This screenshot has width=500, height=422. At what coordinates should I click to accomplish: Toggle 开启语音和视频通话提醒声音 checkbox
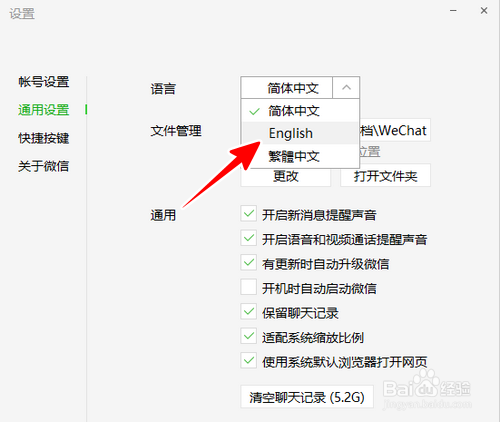(x=249, y=238)
